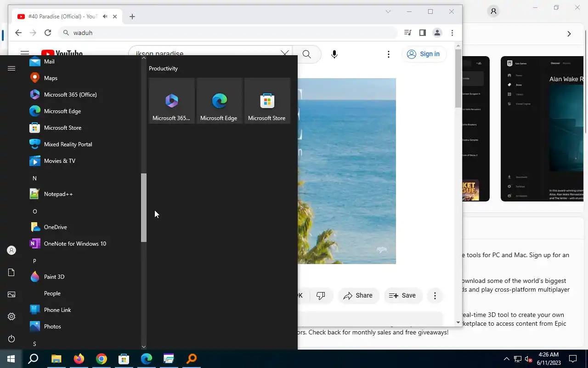This screenshot has height=368, width=588.
Task: Open a new Chrome tab
Action: [x=132, y=17]
